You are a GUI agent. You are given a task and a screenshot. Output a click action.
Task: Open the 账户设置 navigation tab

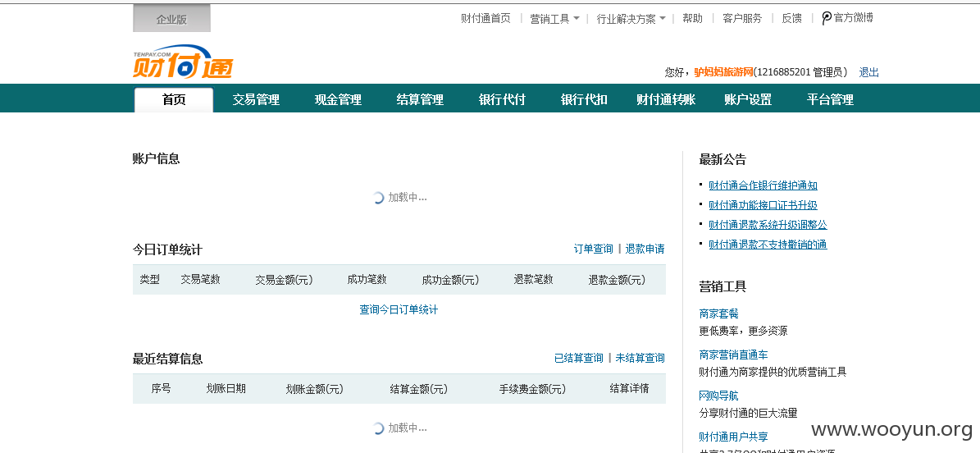point(748,99)
